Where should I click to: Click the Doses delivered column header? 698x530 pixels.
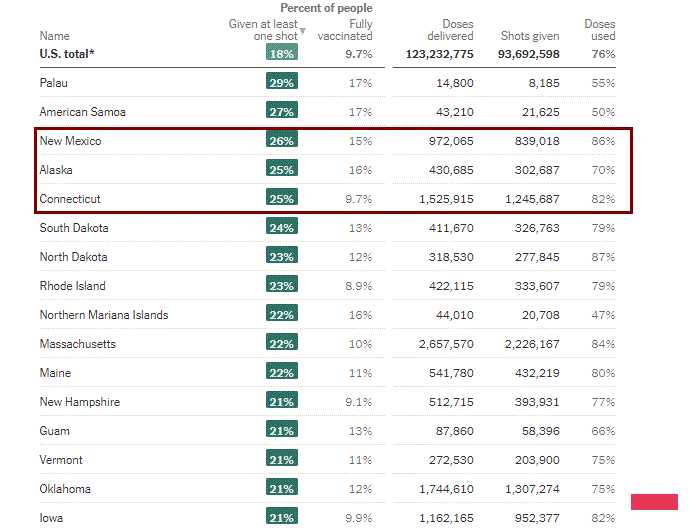pyautogui.click(x=450, y=30)
